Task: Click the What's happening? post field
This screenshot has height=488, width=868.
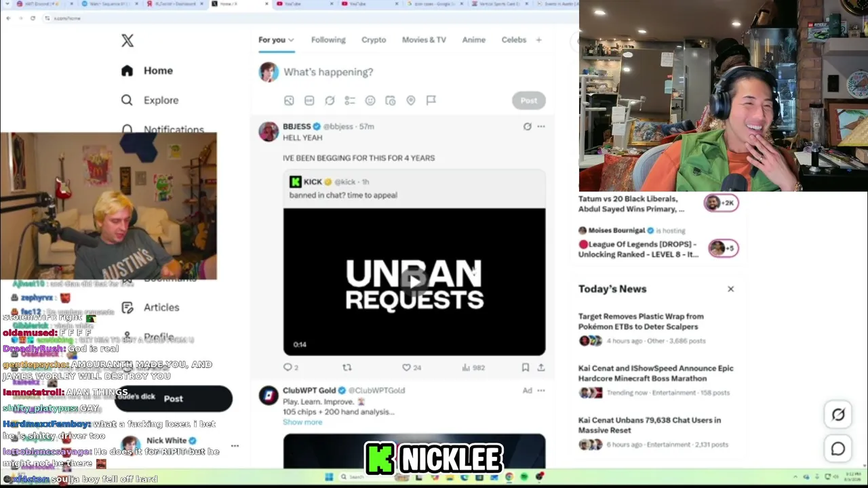Action: pos(328,72)
